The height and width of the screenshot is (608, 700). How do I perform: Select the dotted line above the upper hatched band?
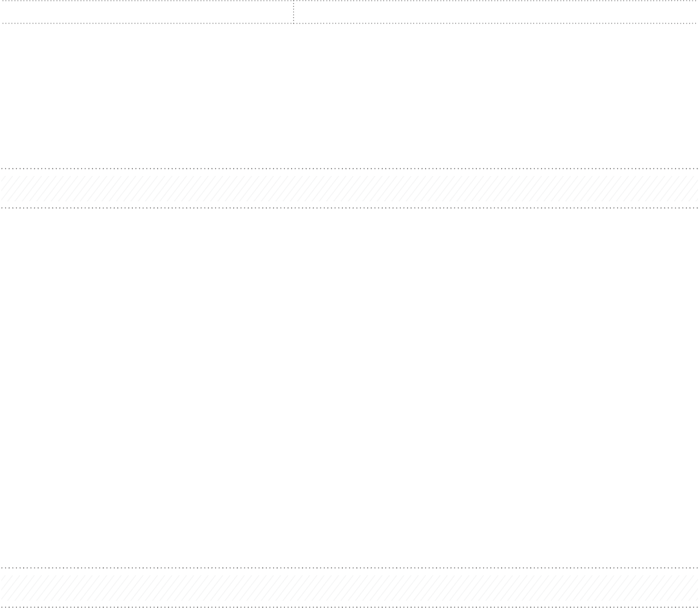350,168
